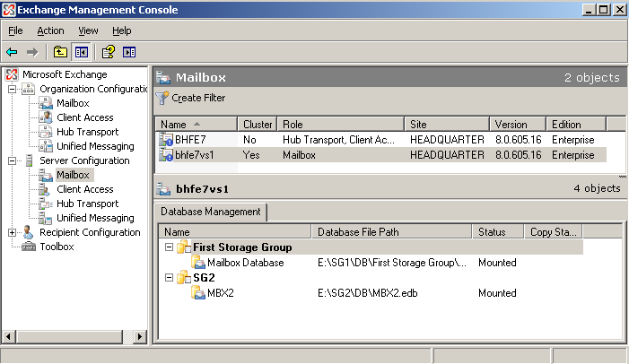The height and width of the screenshot is (364, 629).
Task: Minimize the Exchange Management Console window
Action: [x=589, y=10]
